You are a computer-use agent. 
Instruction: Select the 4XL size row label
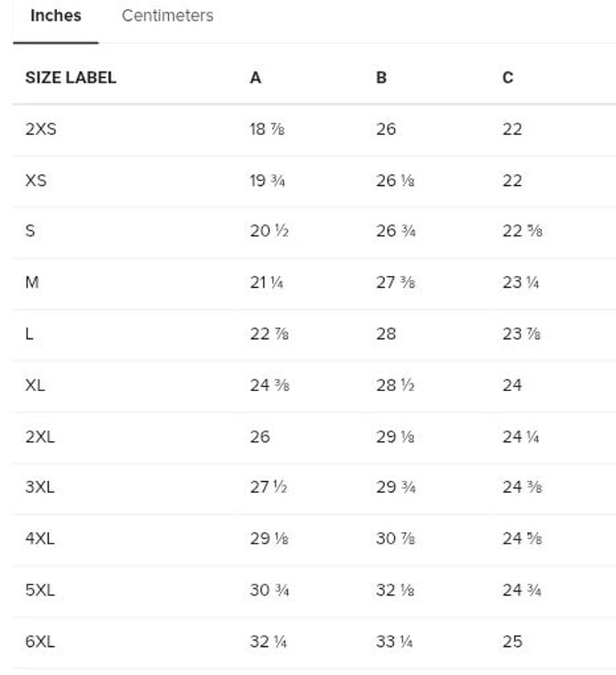coord(40,539)
